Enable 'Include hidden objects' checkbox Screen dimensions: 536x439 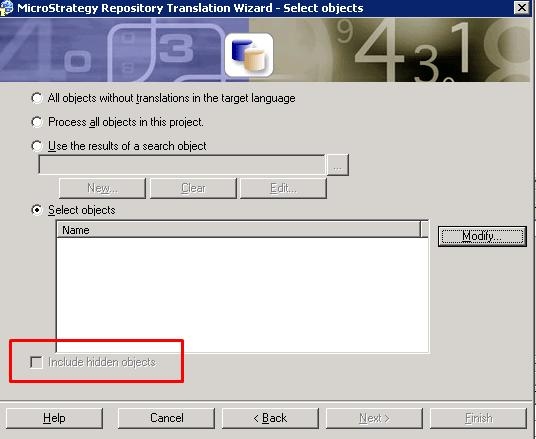[36, 362]
